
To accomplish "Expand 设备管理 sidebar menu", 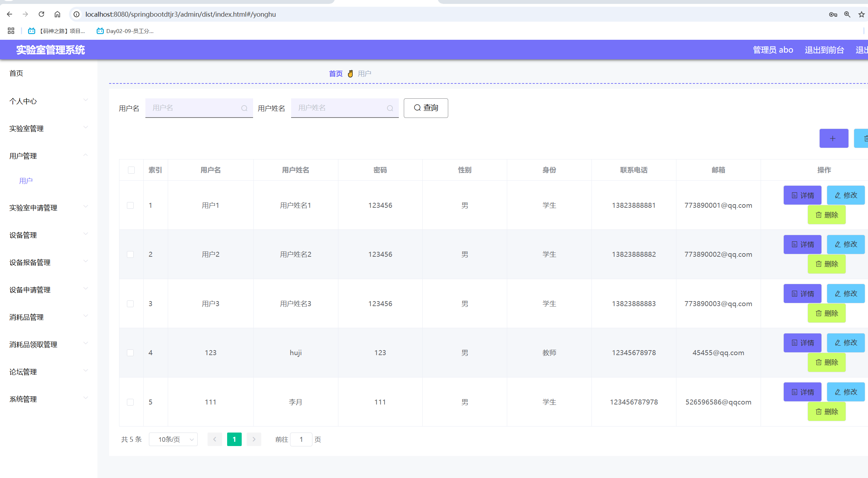I will [x=49, y=235].
